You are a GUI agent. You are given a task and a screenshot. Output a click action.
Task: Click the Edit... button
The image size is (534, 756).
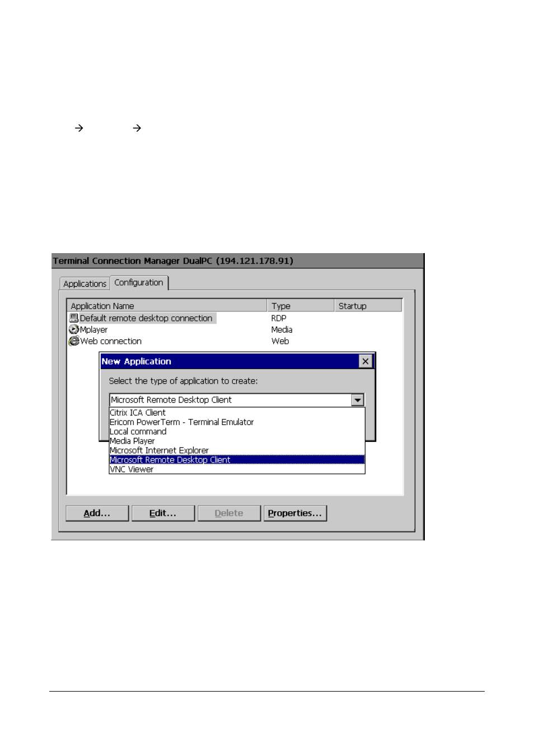pyautogui.click(x=163, y=513)
